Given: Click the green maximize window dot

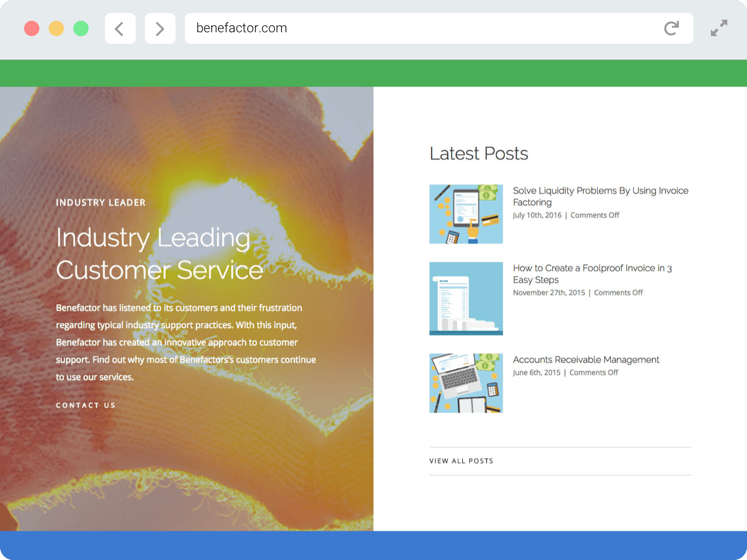Looking at the screenshot, I should click(x=81, y=28).
